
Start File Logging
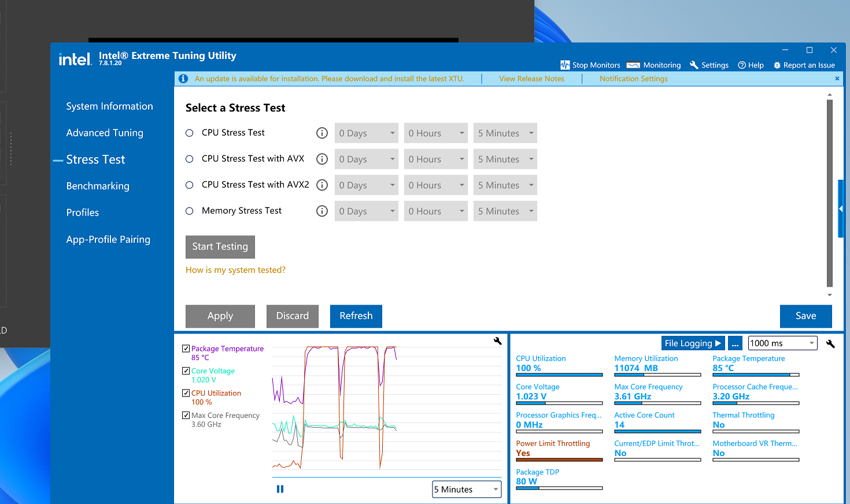coord(693,343)
